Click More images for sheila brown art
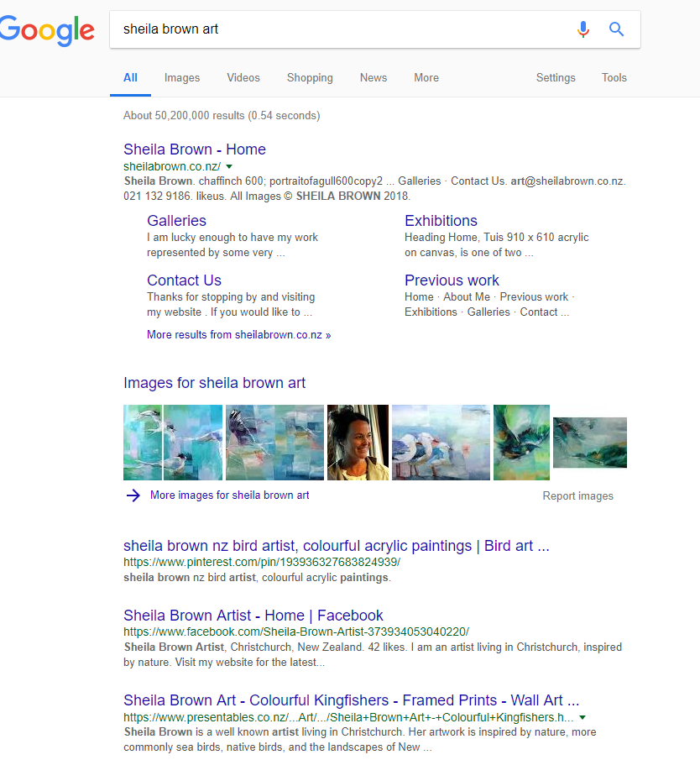 coord(230,495)
